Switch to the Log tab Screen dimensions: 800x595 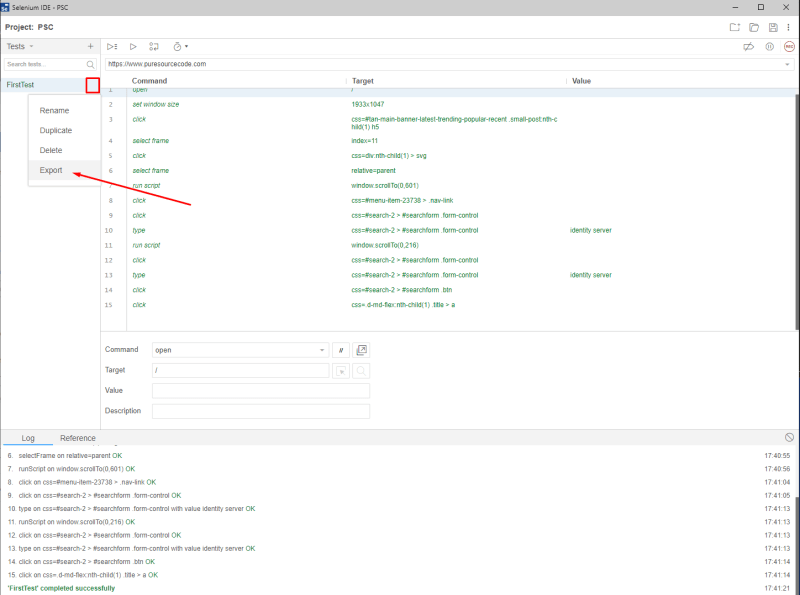[x=28, y=438]
